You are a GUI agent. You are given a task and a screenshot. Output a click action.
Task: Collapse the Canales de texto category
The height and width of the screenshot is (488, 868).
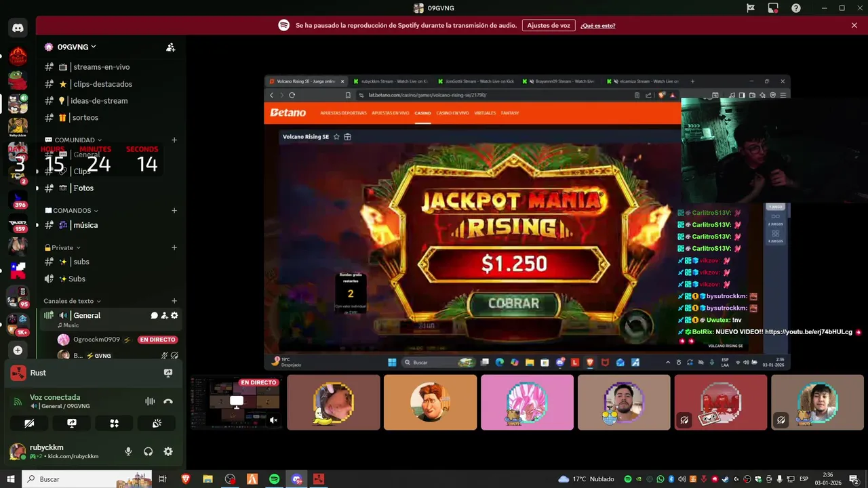(73, 301)
